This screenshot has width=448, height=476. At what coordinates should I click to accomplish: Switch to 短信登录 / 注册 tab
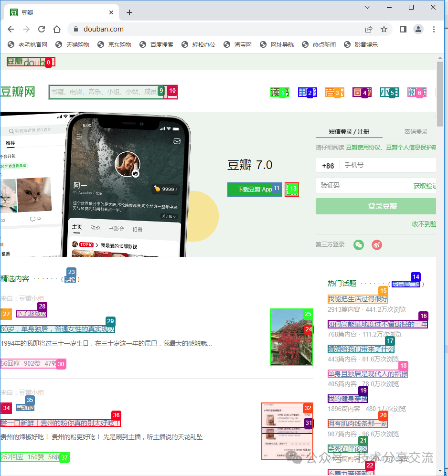tap(349, 131)
